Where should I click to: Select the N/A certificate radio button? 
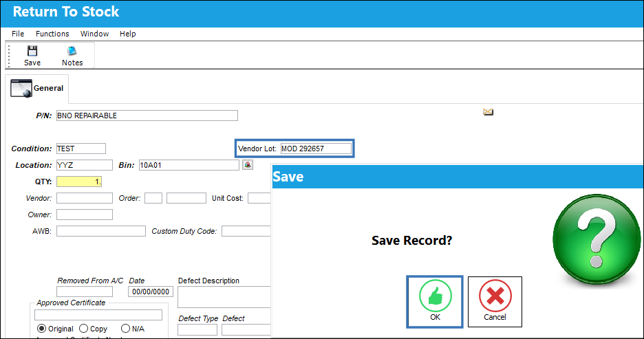click(x=126, y=329)
